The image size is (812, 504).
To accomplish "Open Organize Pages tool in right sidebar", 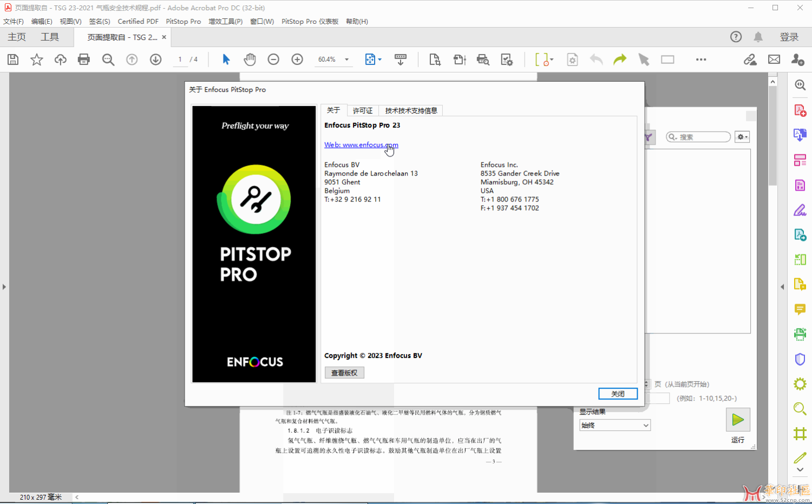I will point(800,160).
